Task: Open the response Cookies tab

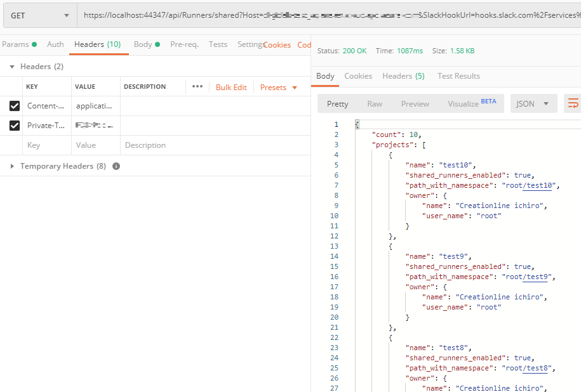Action: pos(358,76)
